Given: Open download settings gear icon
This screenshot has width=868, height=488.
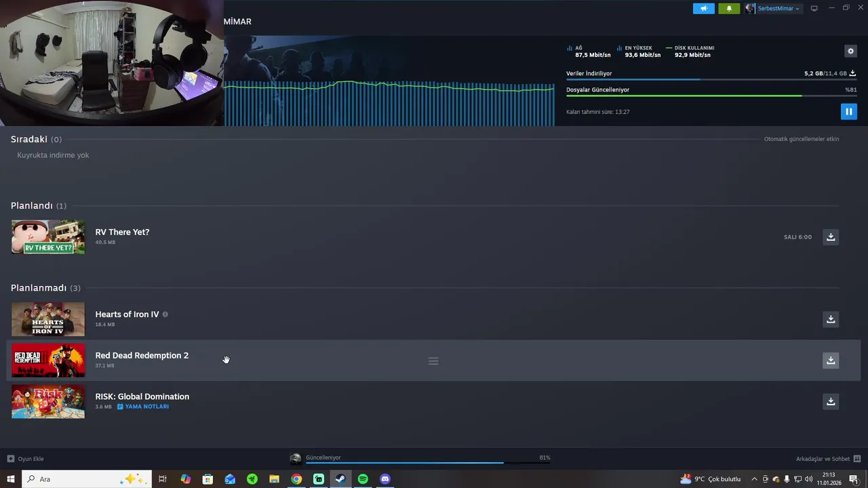Looking at the screenshot, I should coord(850,51).
